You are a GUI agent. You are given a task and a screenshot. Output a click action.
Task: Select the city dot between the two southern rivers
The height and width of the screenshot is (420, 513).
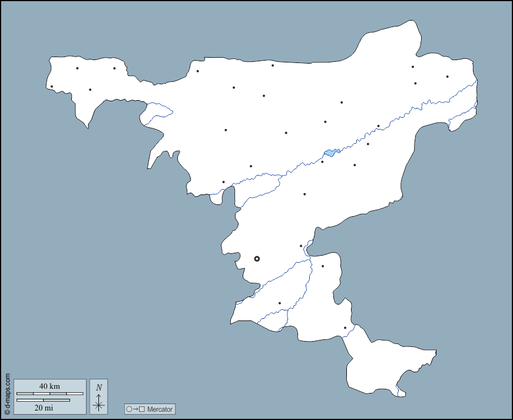tap(280, 303)
